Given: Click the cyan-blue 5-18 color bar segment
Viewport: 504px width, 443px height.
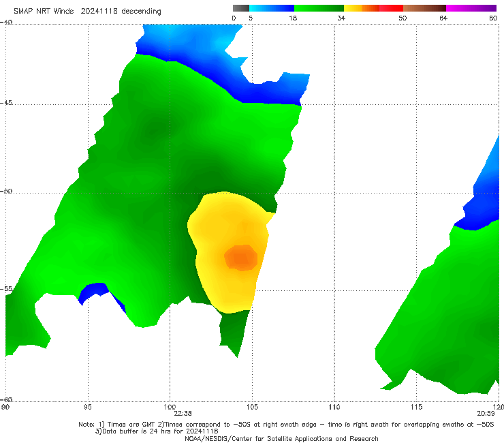Looking at the screenshot, I should (272, 8).
